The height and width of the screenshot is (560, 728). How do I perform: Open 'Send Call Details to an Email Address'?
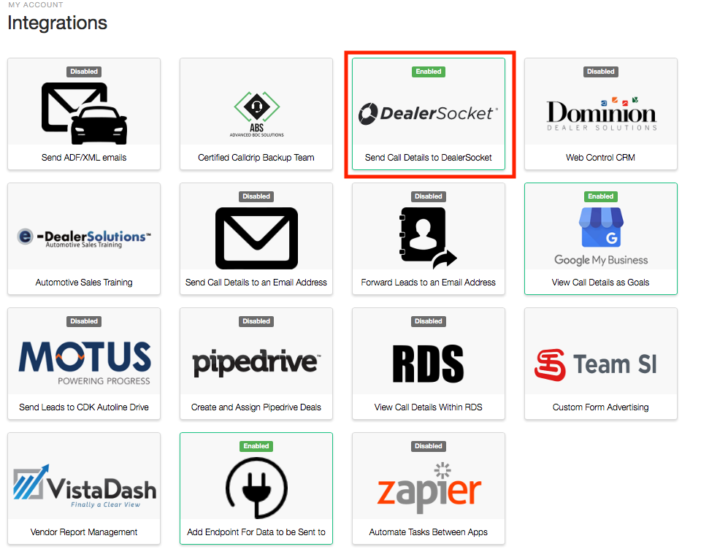tap(256, 283)
